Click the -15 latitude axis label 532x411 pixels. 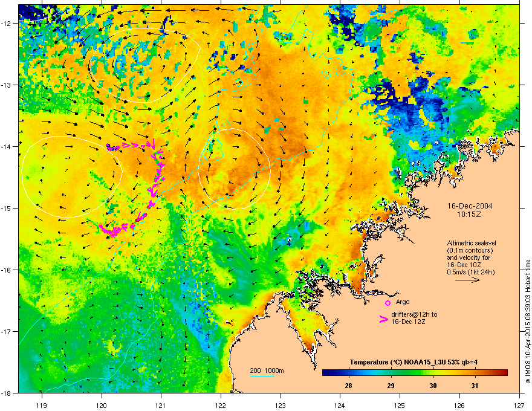7,208
